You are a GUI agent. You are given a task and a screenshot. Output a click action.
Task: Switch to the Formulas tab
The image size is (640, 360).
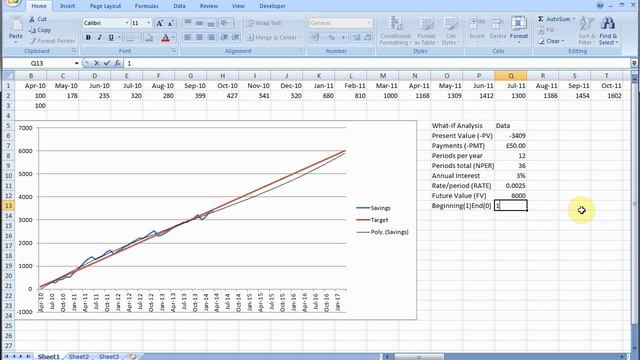coord(147,6)
